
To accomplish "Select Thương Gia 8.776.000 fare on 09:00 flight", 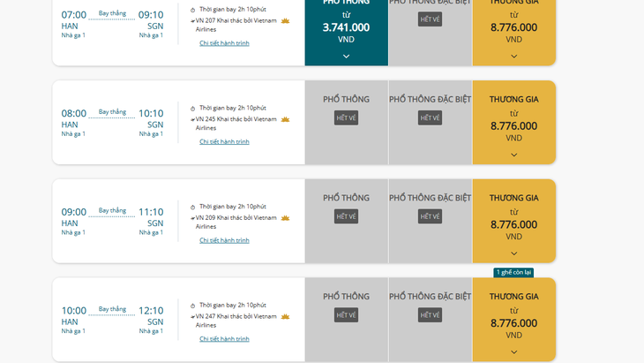I will click(513, 221).
